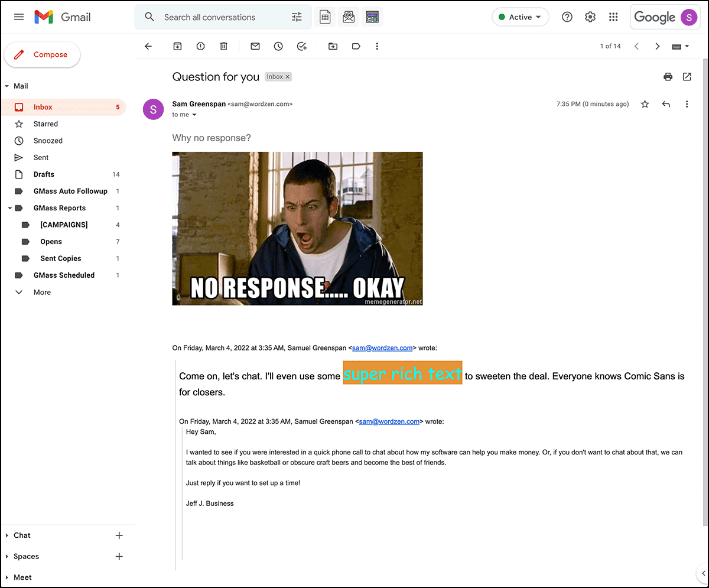709x588 pixels.
Task: Remove the Inbox label chip
Action: 288,77
